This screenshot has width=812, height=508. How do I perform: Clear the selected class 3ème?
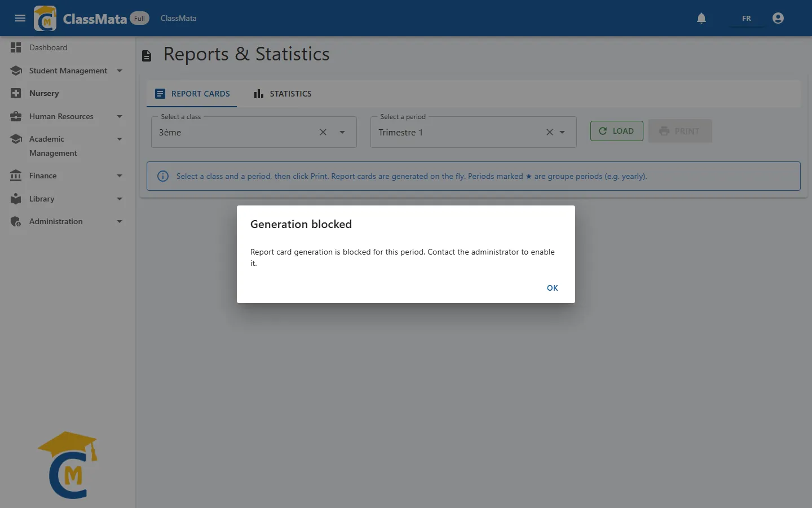[323, 132]
